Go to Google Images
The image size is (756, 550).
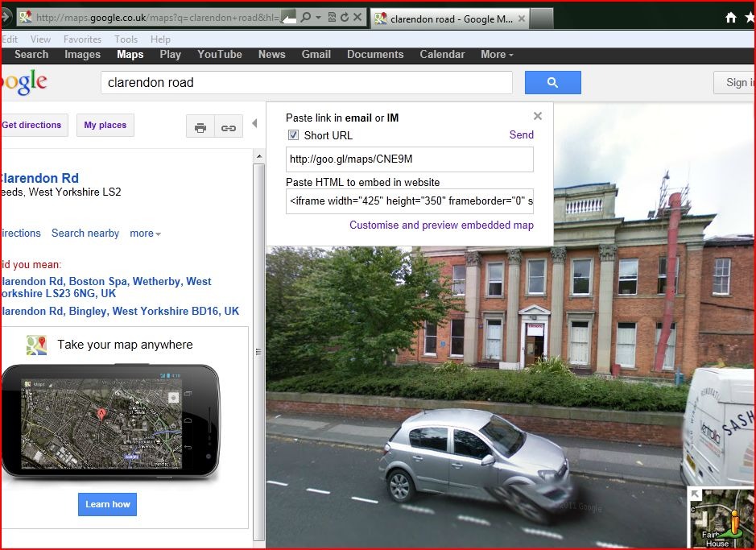point(82,55)
